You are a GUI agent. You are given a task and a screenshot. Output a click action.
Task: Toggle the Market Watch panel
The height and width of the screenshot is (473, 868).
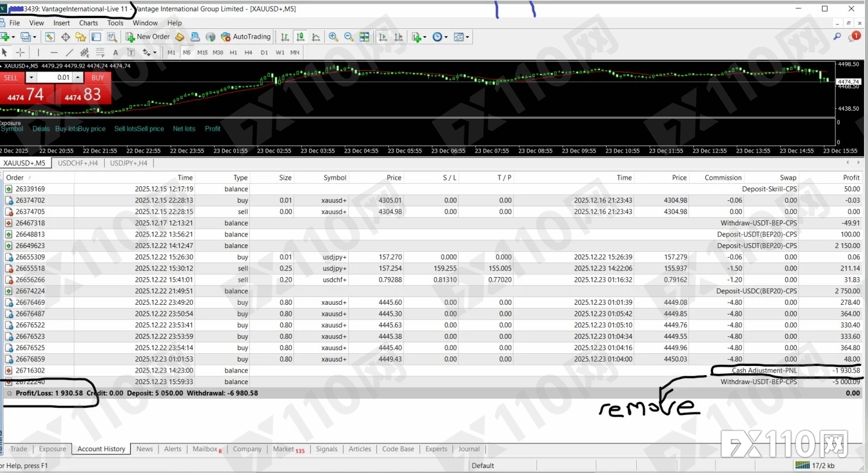coord(49,37)
